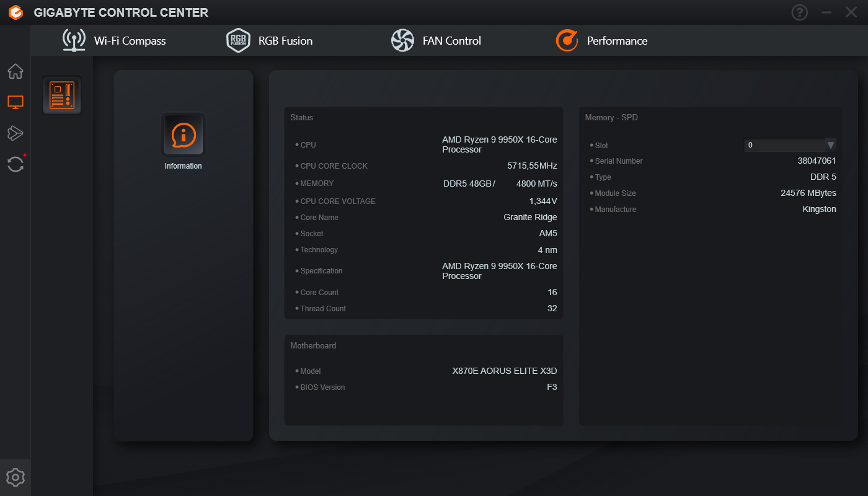Open the settings gear icon
Screen dimensions: 868x496
(15, 477)
